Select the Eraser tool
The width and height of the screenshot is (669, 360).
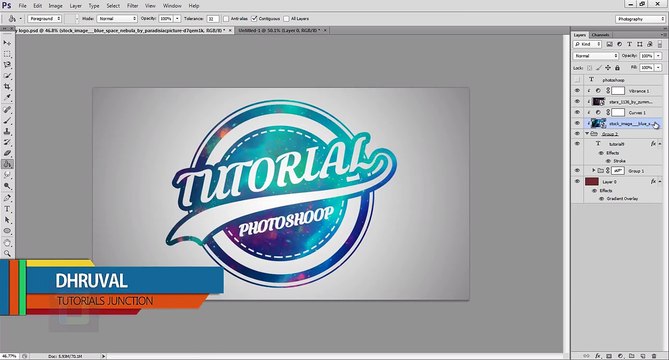7,153
